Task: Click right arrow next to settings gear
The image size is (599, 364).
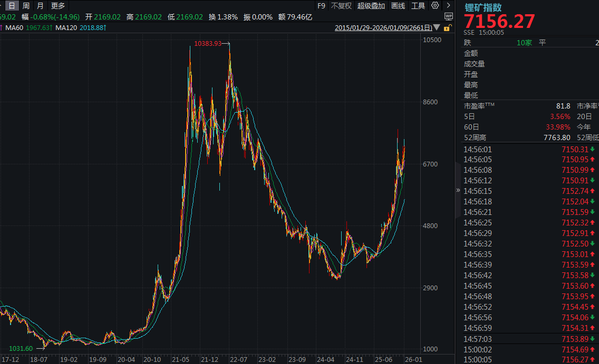Action: [x=448, y=6]
